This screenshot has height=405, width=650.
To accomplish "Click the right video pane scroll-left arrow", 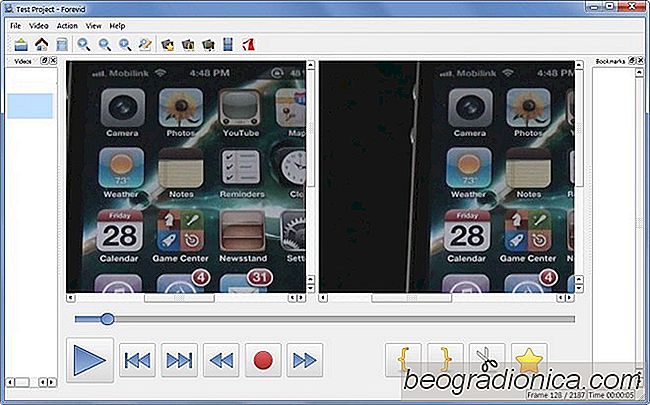I will tap(323, 298).
